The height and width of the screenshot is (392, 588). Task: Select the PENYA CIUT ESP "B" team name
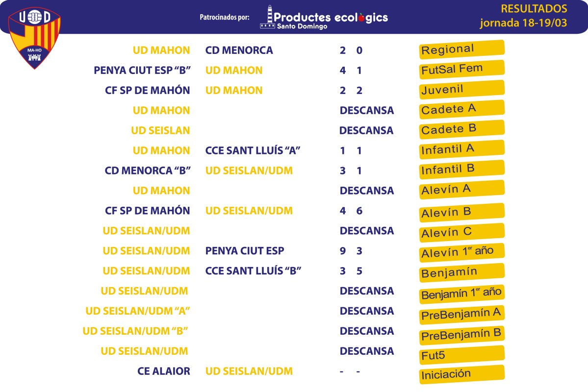tap(142, 70)
